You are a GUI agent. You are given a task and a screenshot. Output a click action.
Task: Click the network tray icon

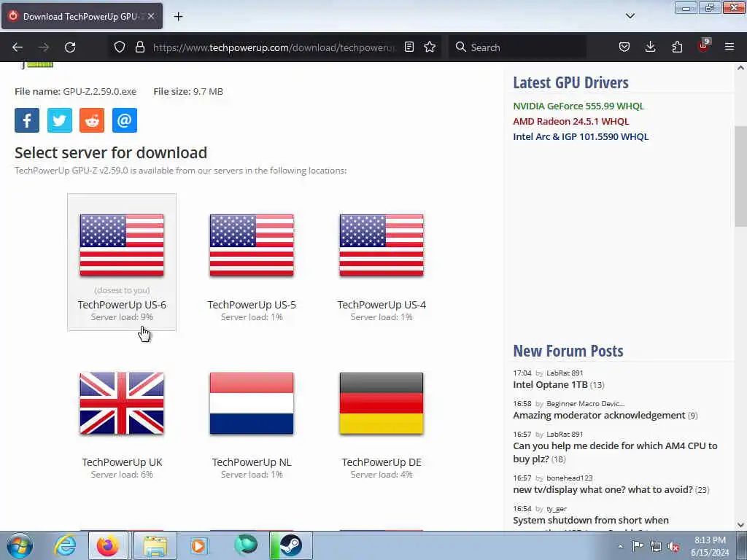pyautogui.click(x=656, y=547)
